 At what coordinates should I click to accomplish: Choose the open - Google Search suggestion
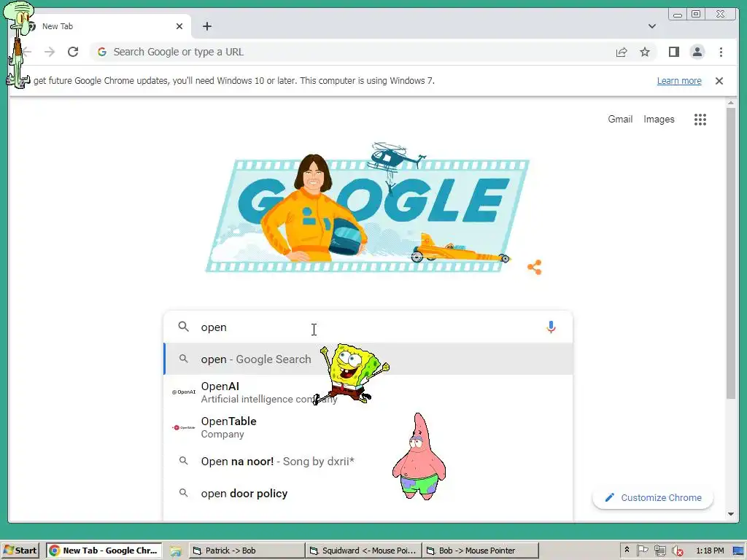(x=368, y=359)
